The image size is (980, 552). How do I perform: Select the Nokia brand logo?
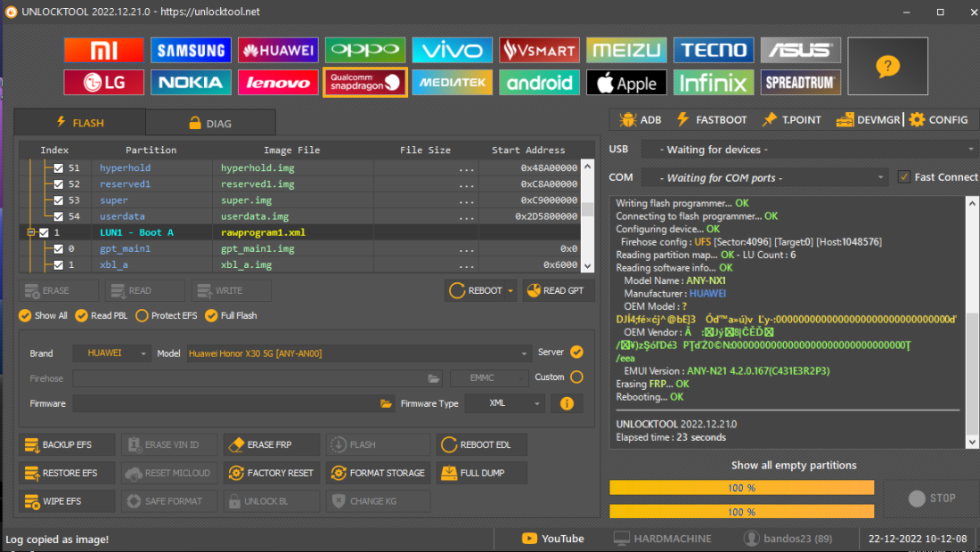click(x=191, y=83)
